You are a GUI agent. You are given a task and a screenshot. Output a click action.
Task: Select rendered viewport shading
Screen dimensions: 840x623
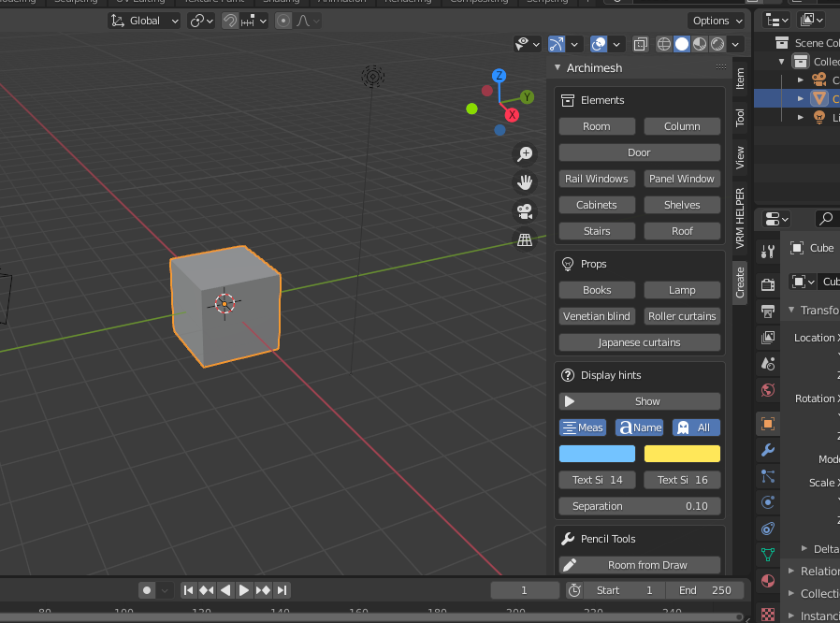pos(717,44)
